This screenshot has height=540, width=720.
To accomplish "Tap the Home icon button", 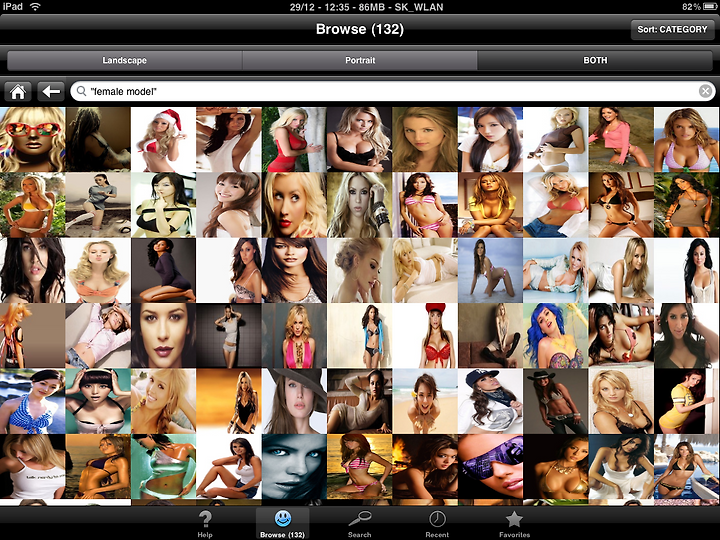I will point(18,91).
